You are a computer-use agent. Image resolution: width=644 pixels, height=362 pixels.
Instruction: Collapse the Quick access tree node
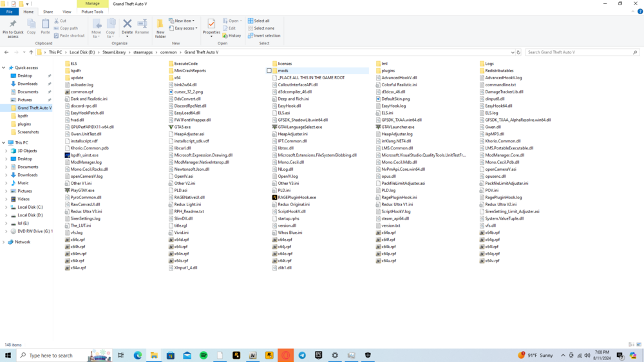4,68
